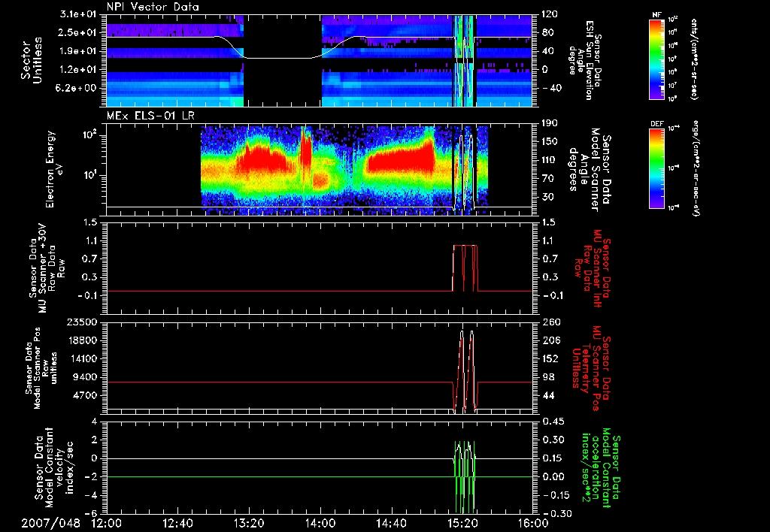The image size is (770, 532).
Task: Select the "Sector Unitless" y-axis title
Action: (x=32, y=60)
